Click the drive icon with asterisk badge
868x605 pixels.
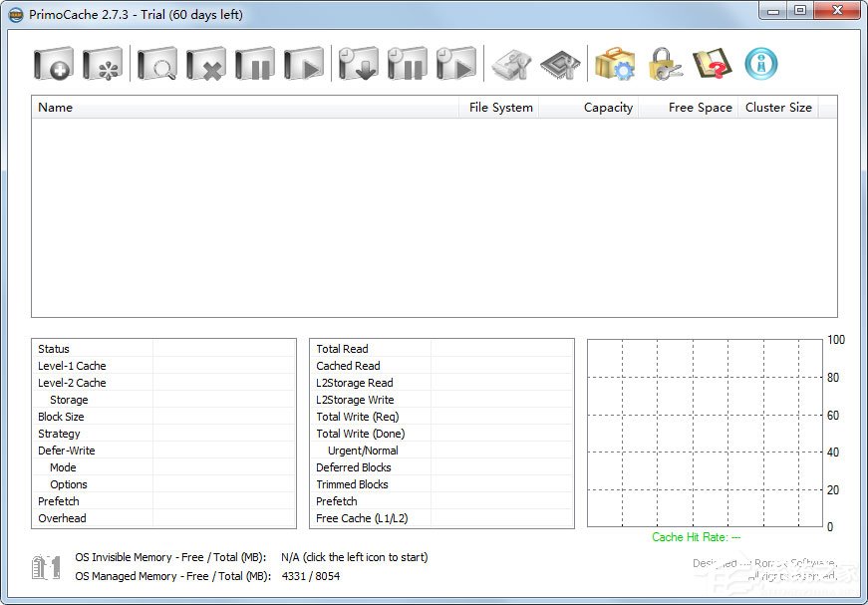coord(103,65)
